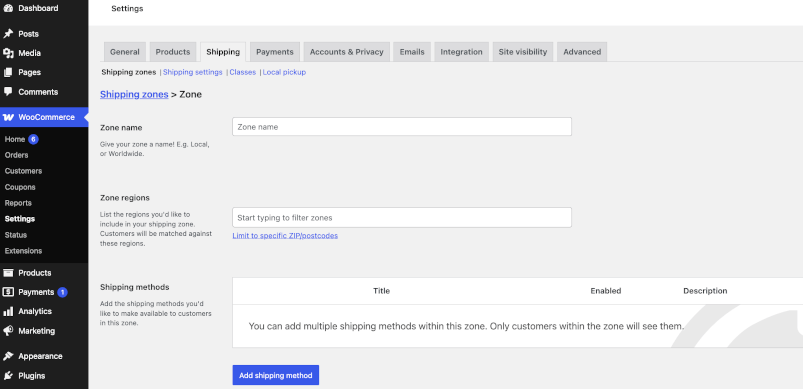Click the Dashboard gauge icon
The image size is (803, 389).
8,8
